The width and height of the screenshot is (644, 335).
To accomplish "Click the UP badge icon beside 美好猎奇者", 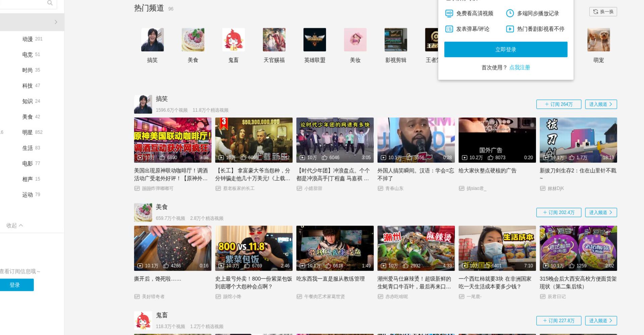I will (x=137, y=296).
